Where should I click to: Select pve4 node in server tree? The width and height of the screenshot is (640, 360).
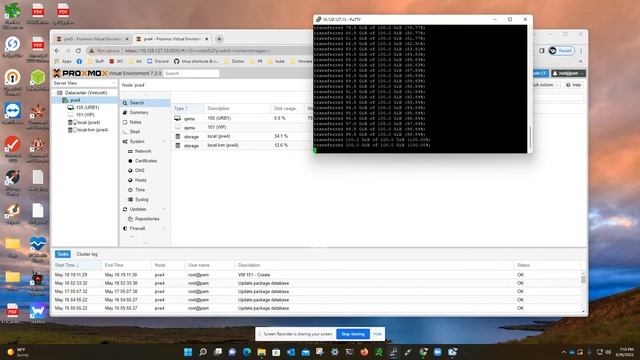pos(75,100)
